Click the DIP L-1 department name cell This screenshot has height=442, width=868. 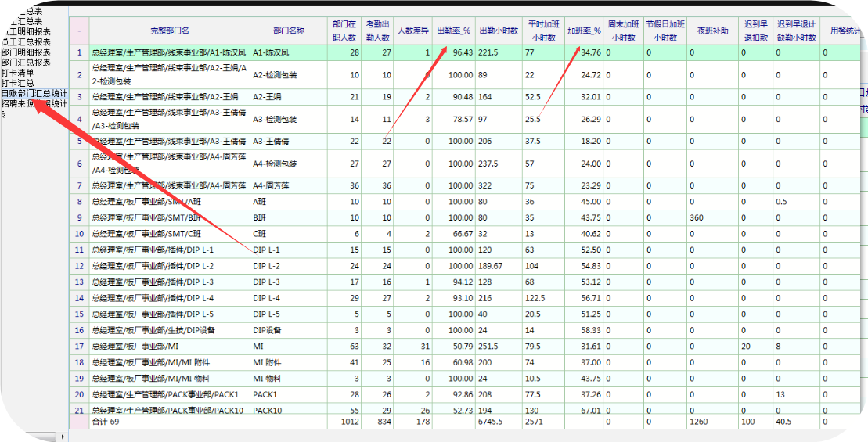tap(289, 250)
